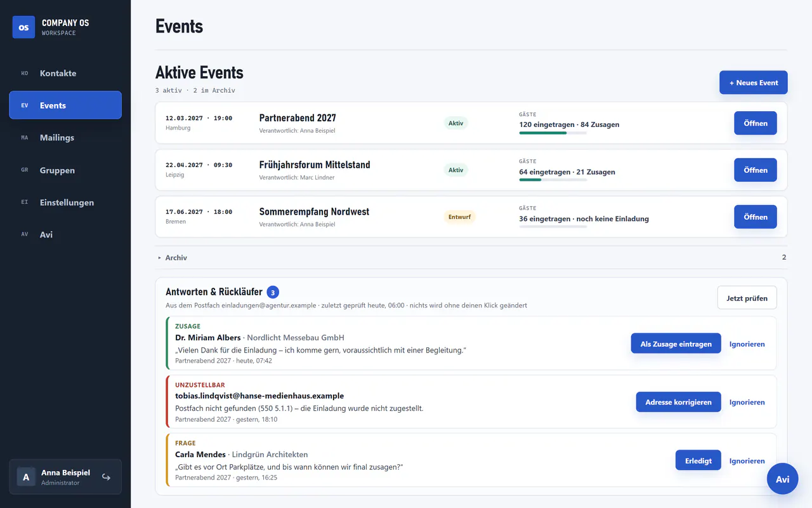Ignore the undeliverable tobias.lindqvist message

pos(747,403)
